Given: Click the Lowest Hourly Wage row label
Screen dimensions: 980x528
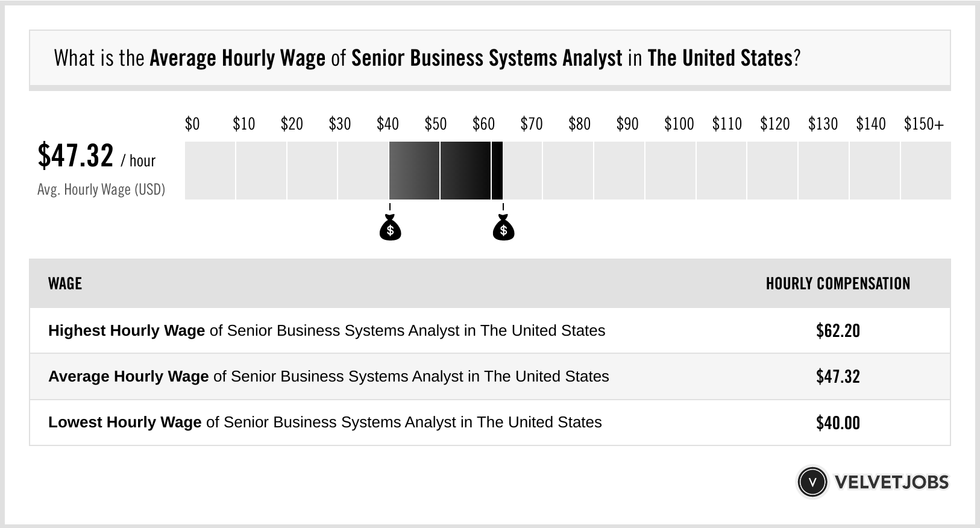Looking at the screenshot, I should (325, 423).
